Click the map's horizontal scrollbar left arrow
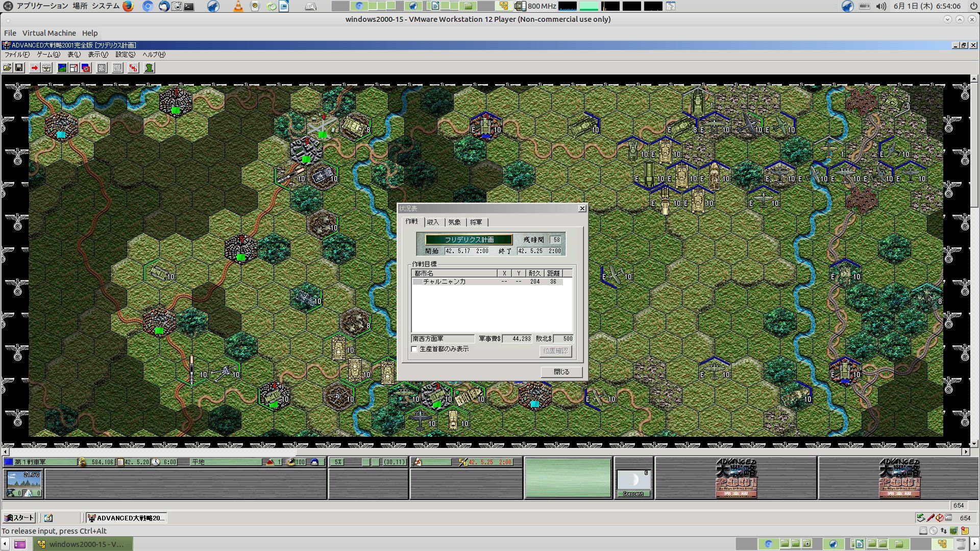The width and height of the screenshot is (980, 551). (x=6, y=452)
